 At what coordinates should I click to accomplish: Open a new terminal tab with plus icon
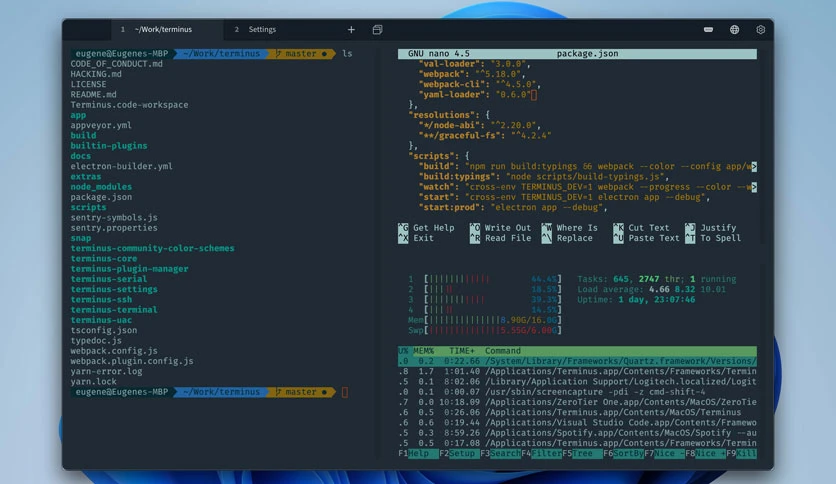[351, 30]
